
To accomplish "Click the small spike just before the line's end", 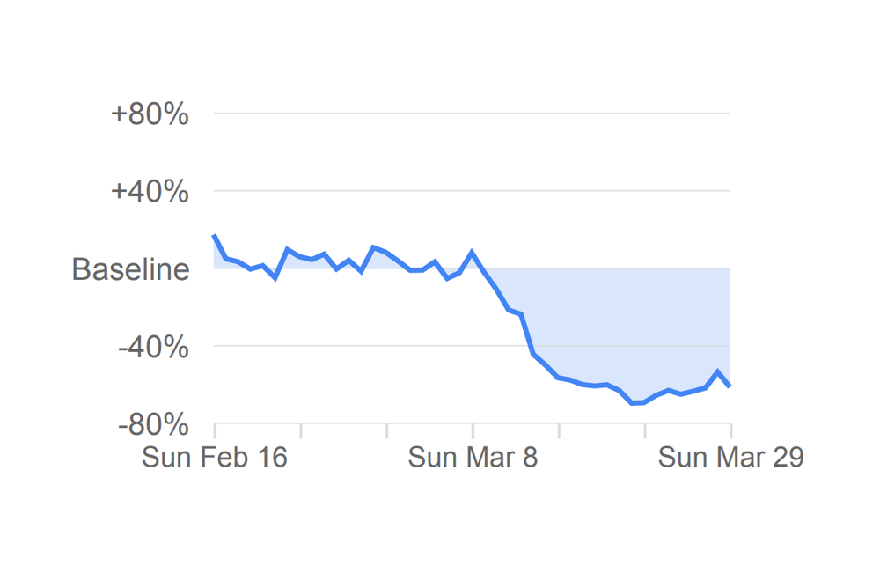I will click(x=718, y=371).
